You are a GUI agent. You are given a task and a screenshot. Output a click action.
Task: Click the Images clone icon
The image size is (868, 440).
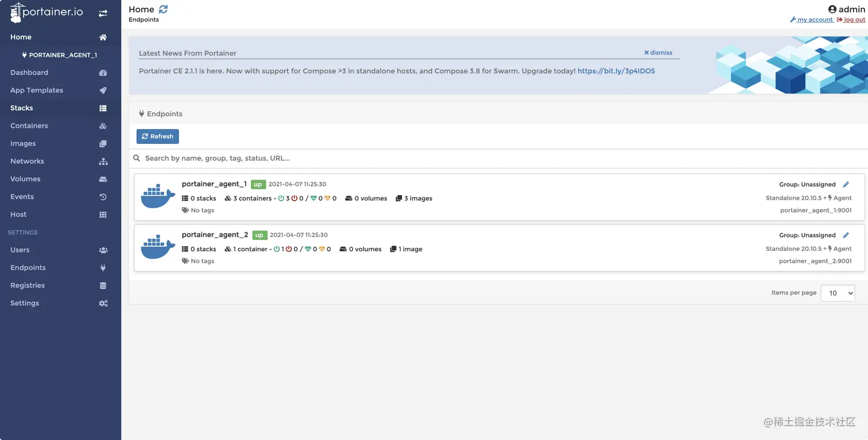point(103,144)
